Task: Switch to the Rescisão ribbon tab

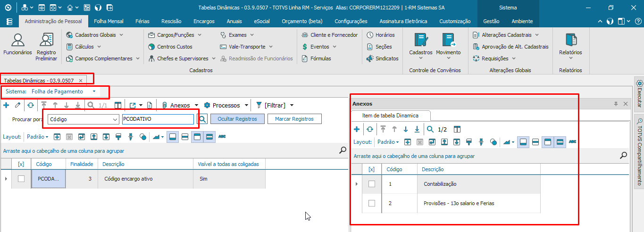Action: tap(171, 21)
